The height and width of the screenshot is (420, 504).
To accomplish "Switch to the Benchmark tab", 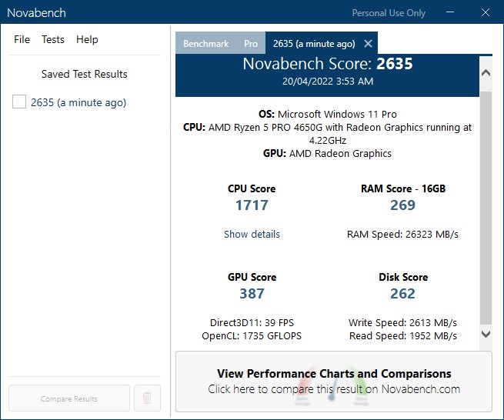I will tap(206, 43).
